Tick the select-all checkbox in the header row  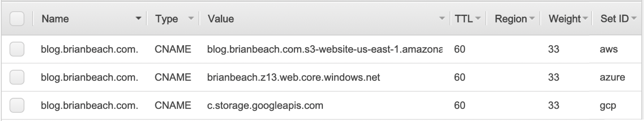(x=17, y=19)
